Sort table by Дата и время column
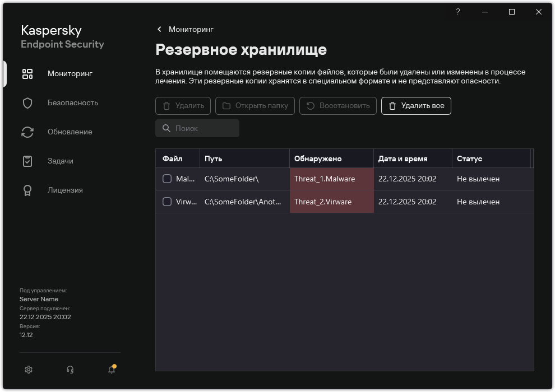 [x=403, y=158]
